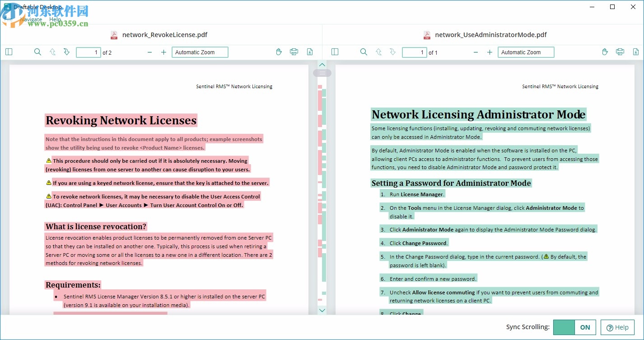Click heading 'Network Licensing Administrator Mode'

tap(479, 114)
